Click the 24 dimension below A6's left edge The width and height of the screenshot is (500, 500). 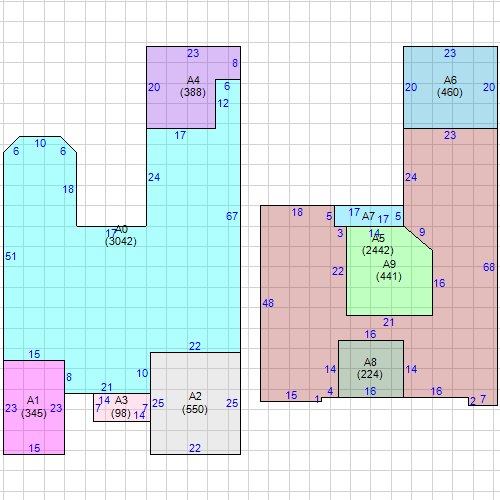point(411,177)
